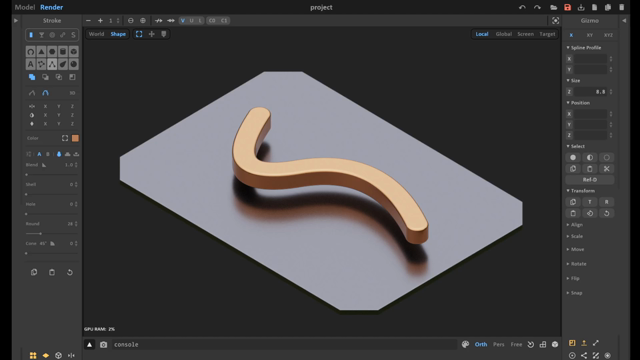The image size is (640, 360).
Task: Select the cylinder primitive shape
Action: click(62, 51)
